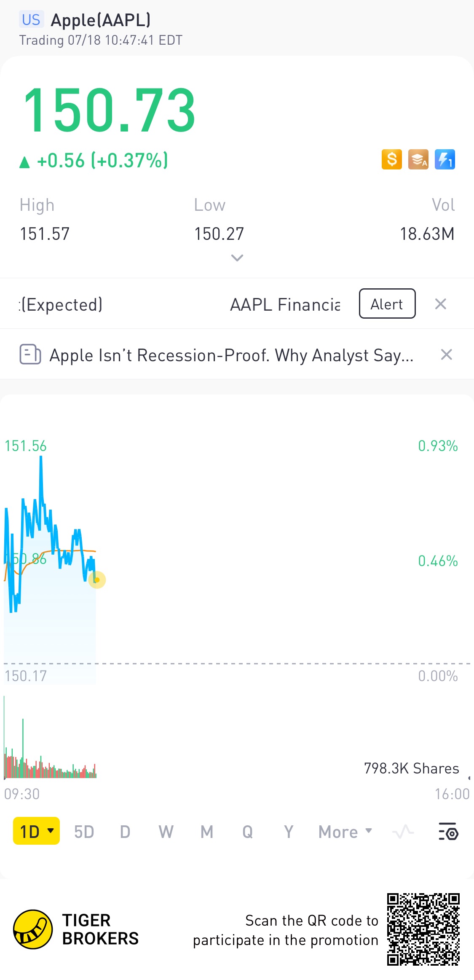Open the chart settings icon
Screen dimensions: 474x980
coord(448,832)
